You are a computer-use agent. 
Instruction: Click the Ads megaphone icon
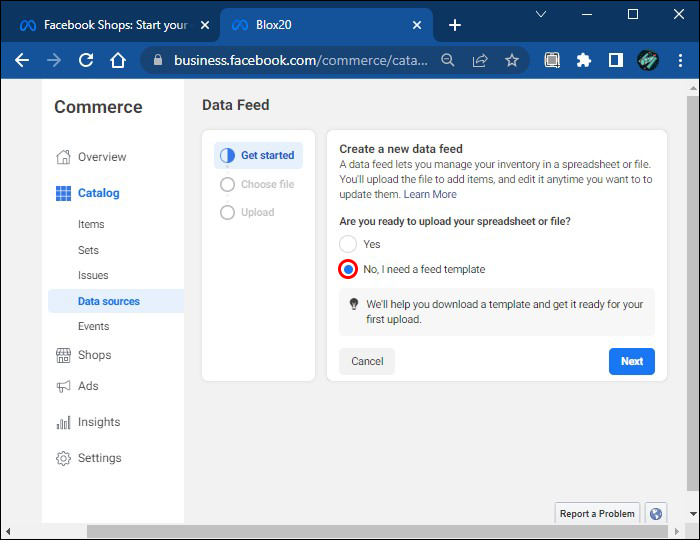click(64, 386)
